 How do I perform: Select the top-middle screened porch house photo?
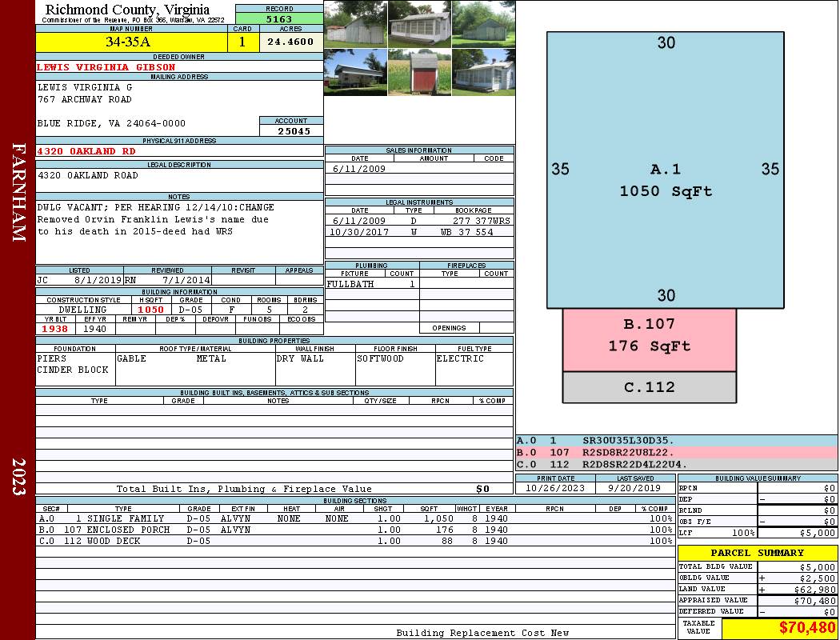pos(419,24)
